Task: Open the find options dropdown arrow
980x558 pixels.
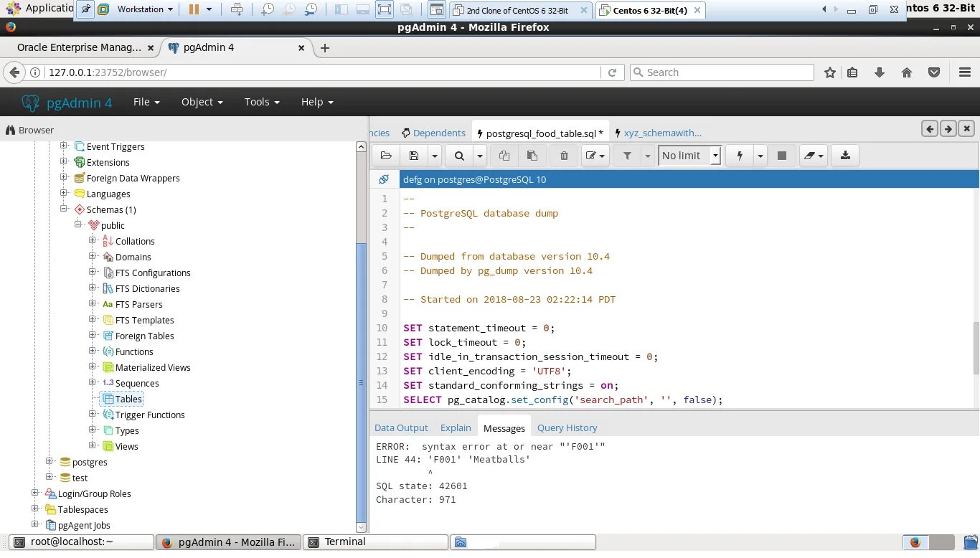Action: pyautogui.click(x=480, y=156)
